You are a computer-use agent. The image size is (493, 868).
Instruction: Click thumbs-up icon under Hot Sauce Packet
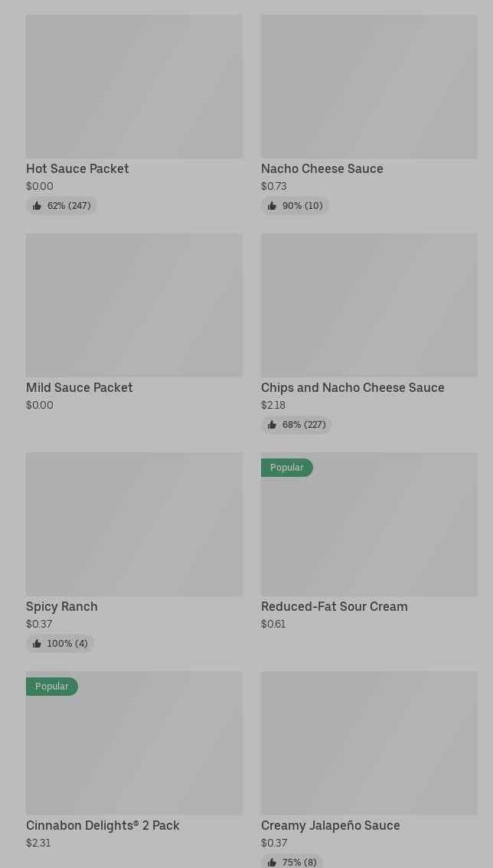click(x=37, y=206)
